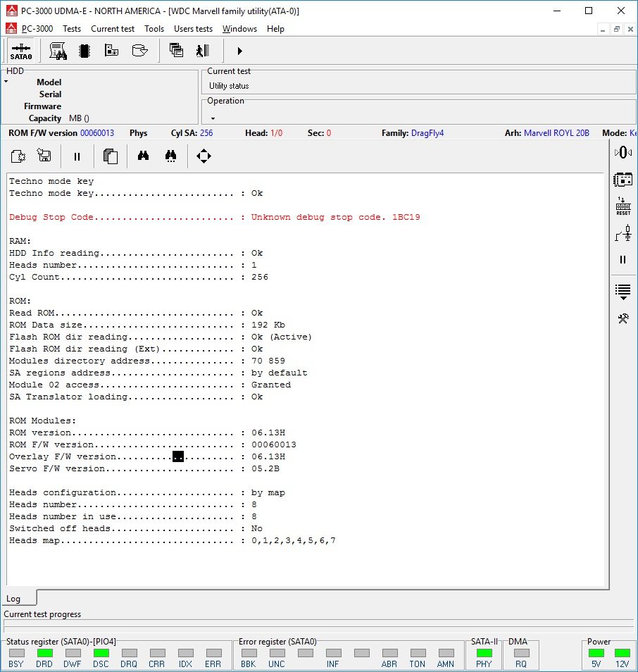The image size is (638, 672).
Task: Expand the Operation panel dropdown arrow
Action: click(x=213, y=118)
